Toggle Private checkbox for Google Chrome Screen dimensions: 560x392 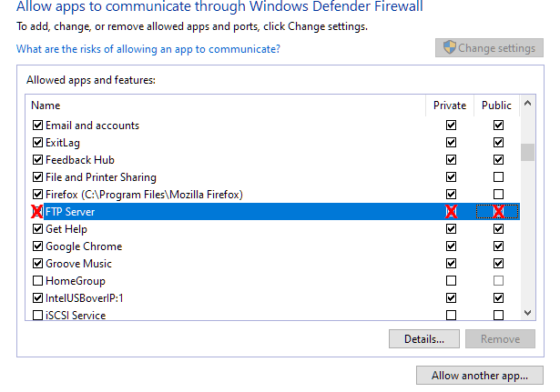pos(451,246)
